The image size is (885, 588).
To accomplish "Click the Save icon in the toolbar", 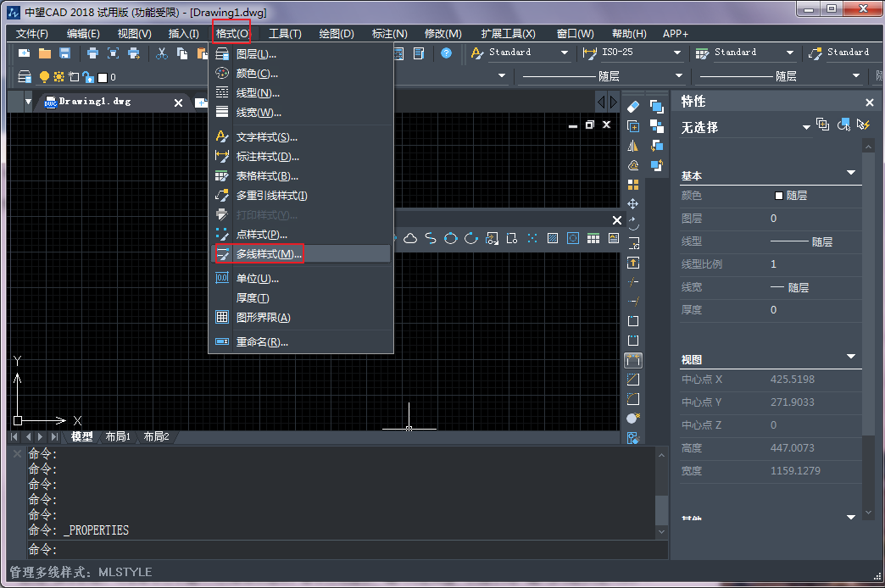I will point(64,53).
